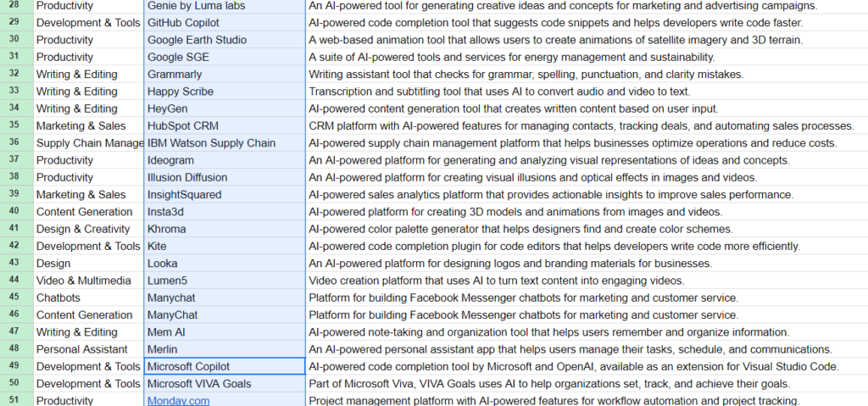Click the Grammarly name cell
The image size is (868, 406).
click(225, 75)
